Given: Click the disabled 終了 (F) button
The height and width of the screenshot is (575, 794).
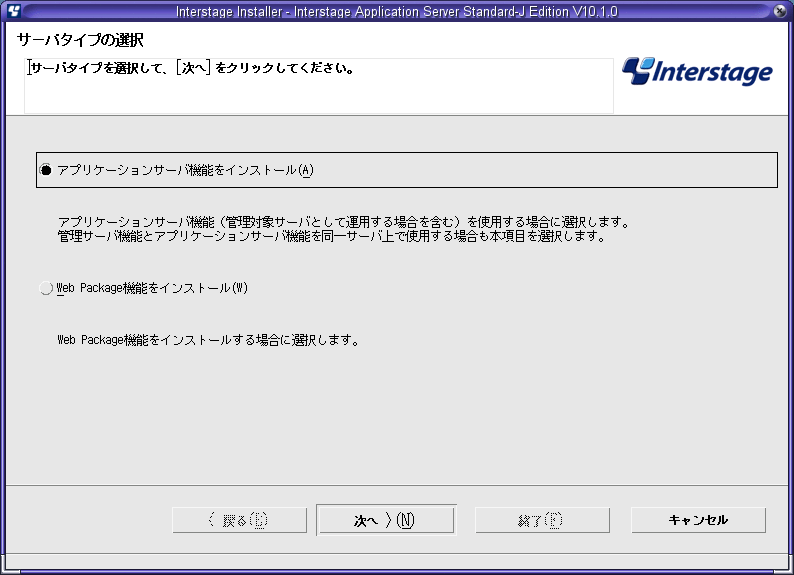Looking at the screenshot, I should point(542,520).
